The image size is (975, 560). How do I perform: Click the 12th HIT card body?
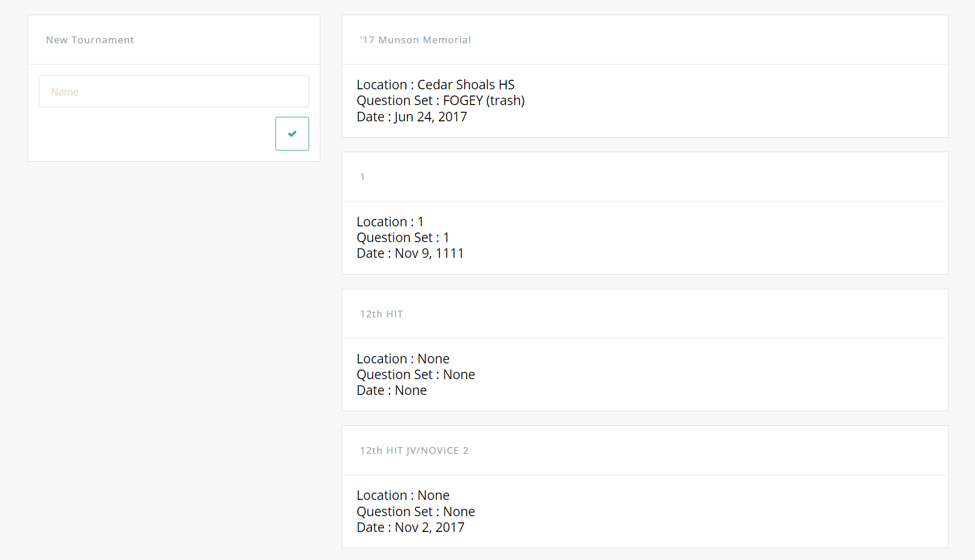pos(645,375)
